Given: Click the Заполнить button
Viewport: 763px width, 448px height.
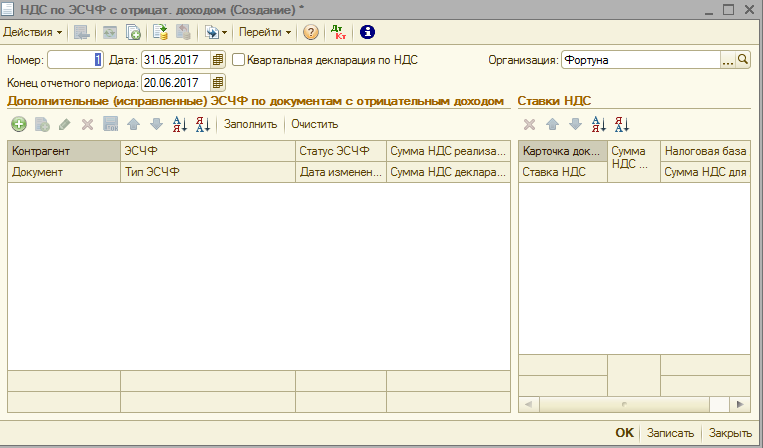Looking at the screenshot, I should [251, 124].
